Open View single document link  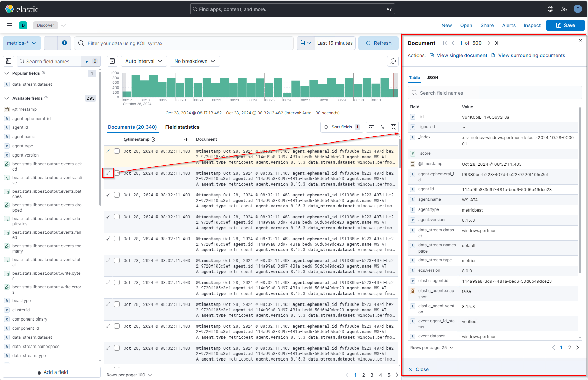click(x=459, y=55)
